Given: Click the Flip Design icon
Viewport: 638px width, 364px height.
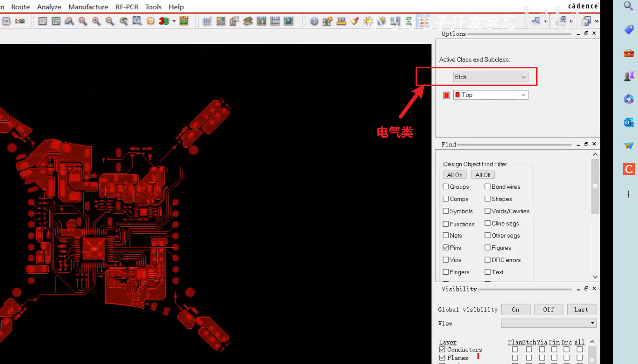Looking at the screenshot, I should coord(184,21).
